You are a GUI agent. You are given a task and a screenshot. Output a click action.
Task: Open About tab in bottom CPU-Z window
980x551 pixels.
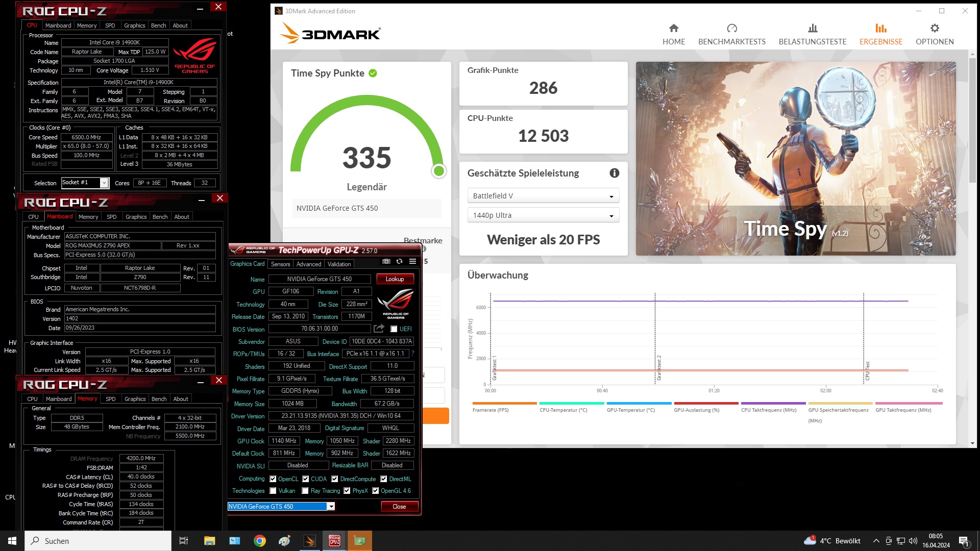[x=181, y=399]
